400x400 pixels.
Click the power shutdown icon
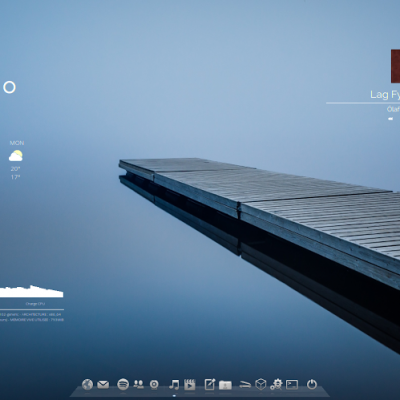point(312,384)
